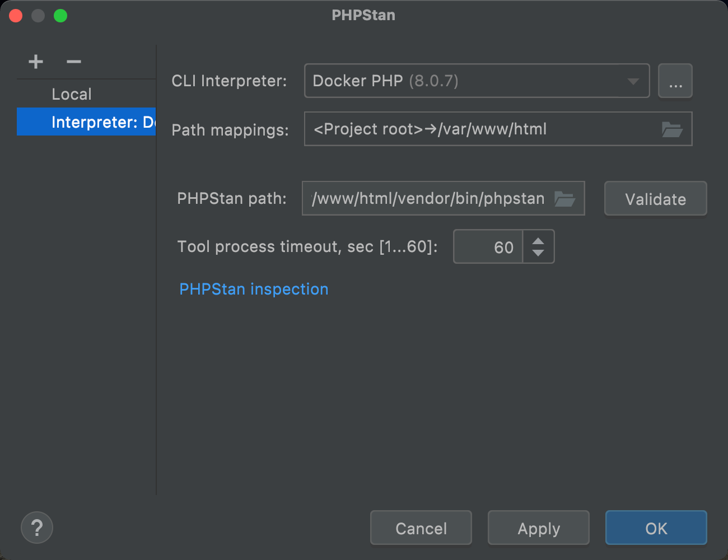Click folder icon in PHPStan path field
The image size is (728, 560).
point(564,199)
